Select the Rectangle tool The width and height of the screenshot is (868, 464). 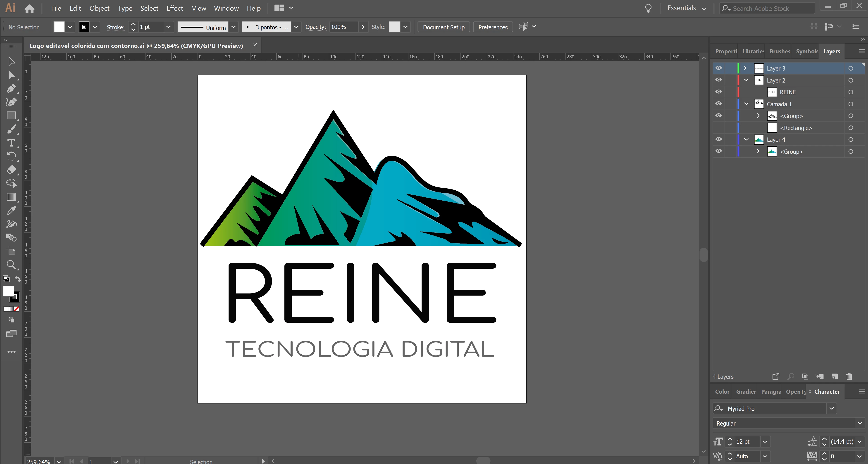click(11, 116)
